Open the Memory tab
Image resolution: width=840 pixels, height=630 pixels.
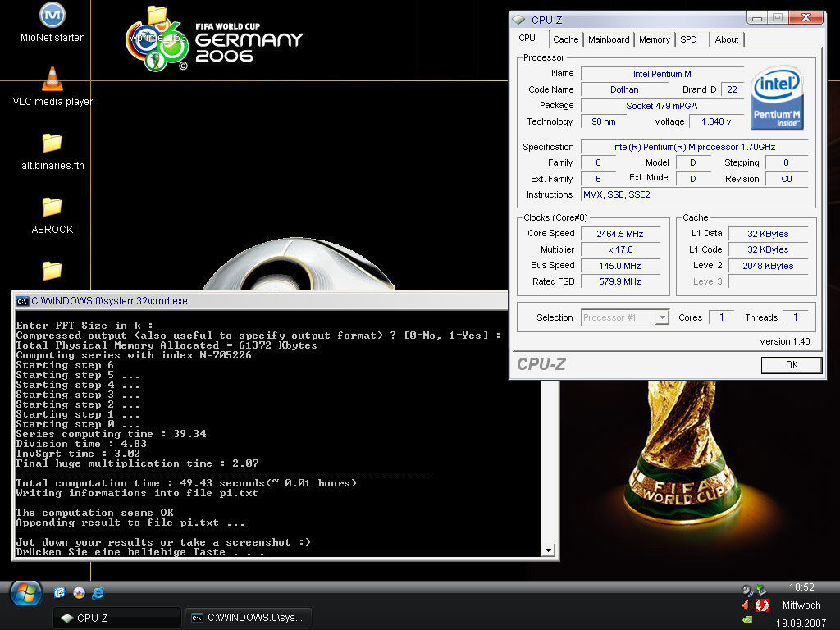[x=654, y=39]
